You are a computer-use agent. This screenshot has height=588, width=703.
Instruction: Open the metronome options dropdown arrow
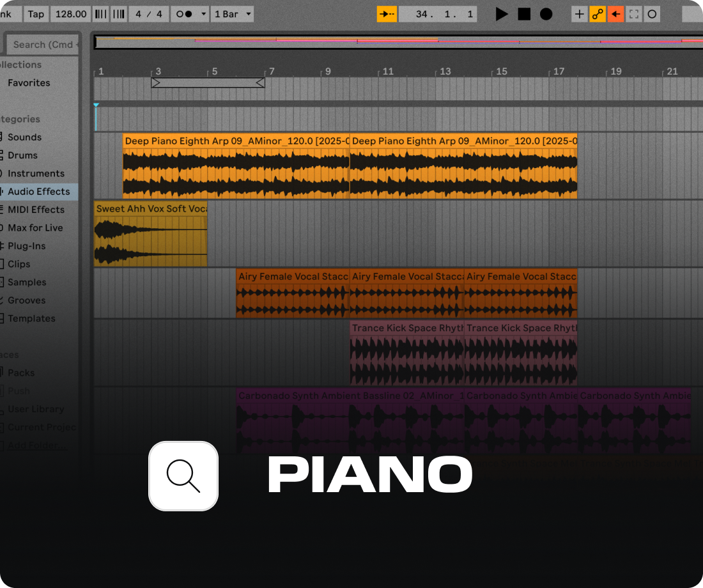pyautogui.click(x=205, y=13)
